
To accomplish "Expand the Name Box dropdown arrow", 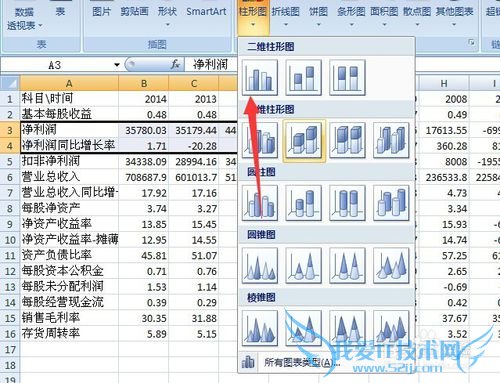I will (117, 64).
